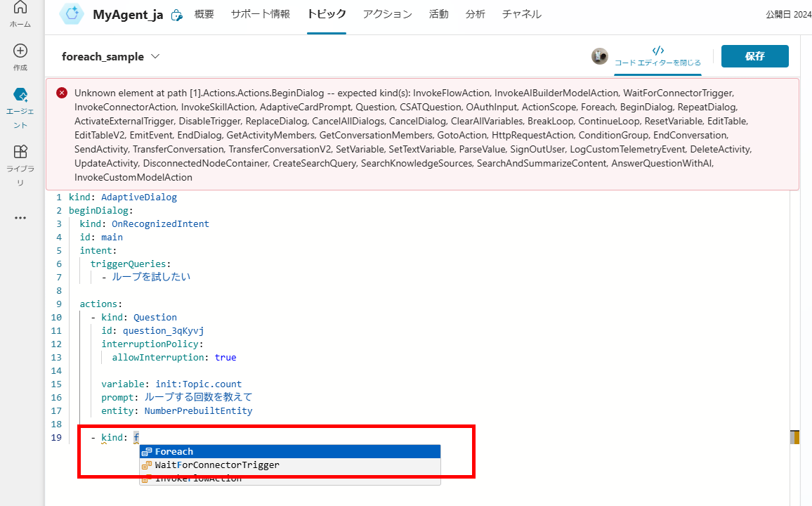This screenshot has height=506, width=812.
Task: Click the Create plus icon
Action: click(20, 51)
